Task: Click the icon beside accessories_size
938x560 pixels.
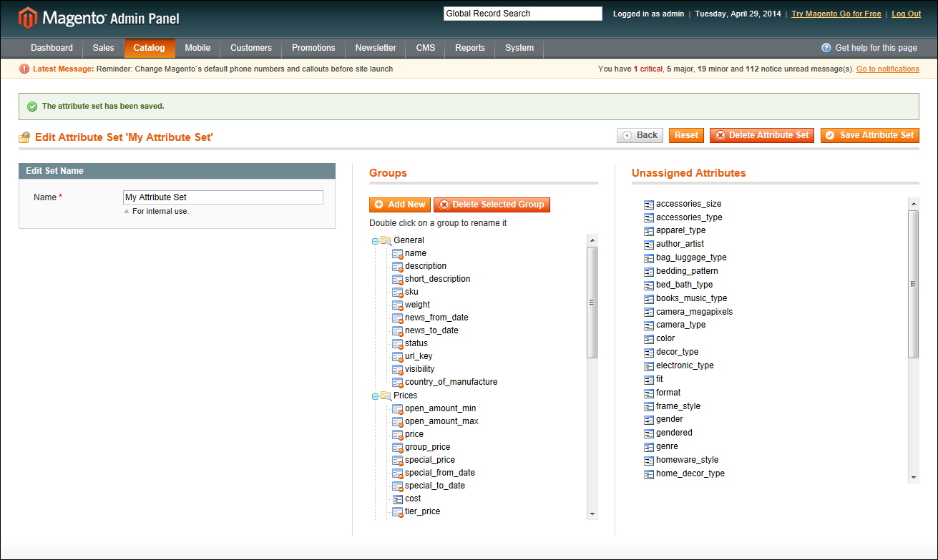Action: click(649, 205)
